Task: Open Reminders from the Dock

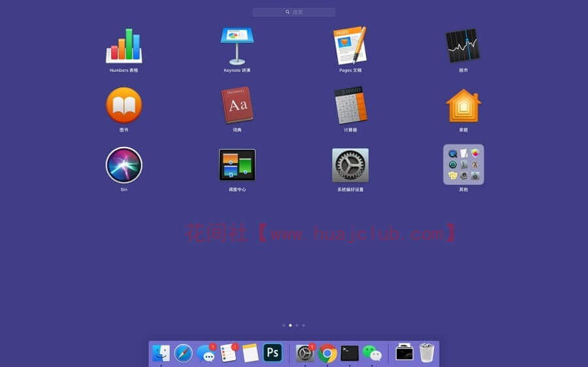Action: (229, 353)
